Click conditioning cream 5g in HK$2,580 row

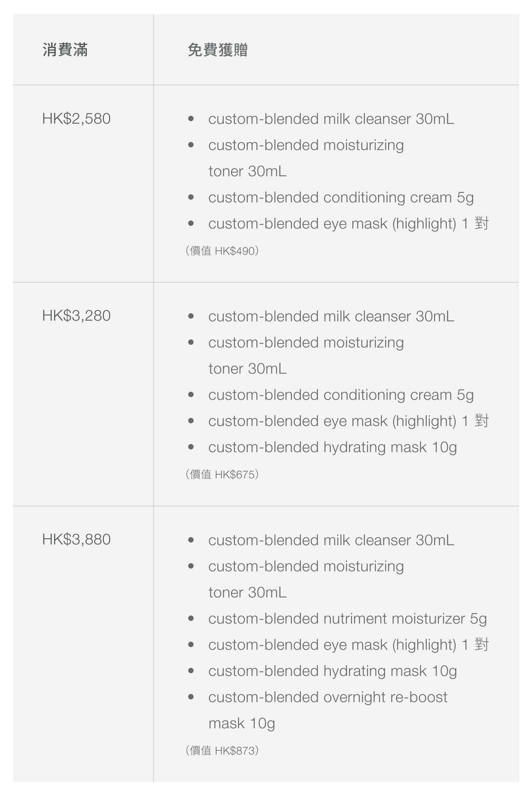click(341, 198)
